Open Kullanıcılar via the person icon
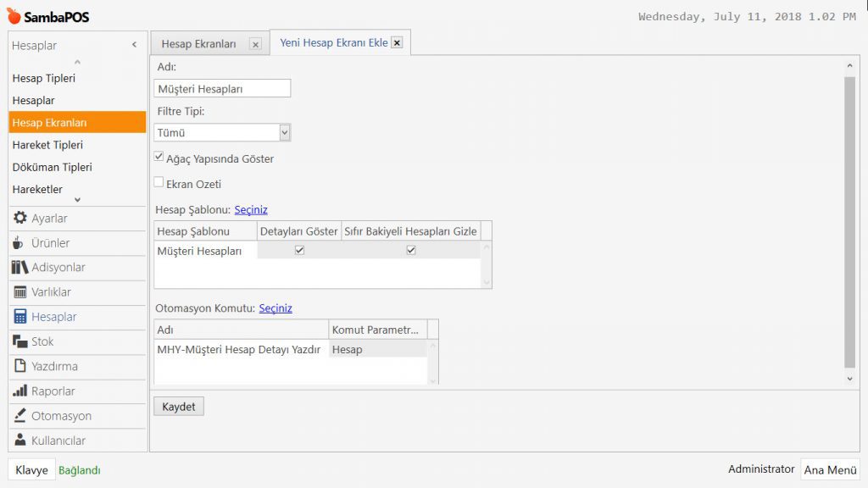 [20, 441]
